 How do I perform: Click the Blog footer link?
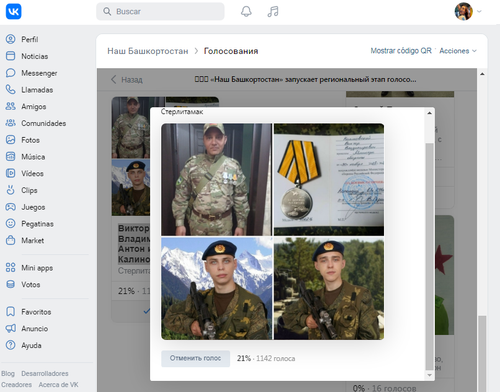[8, 373]
